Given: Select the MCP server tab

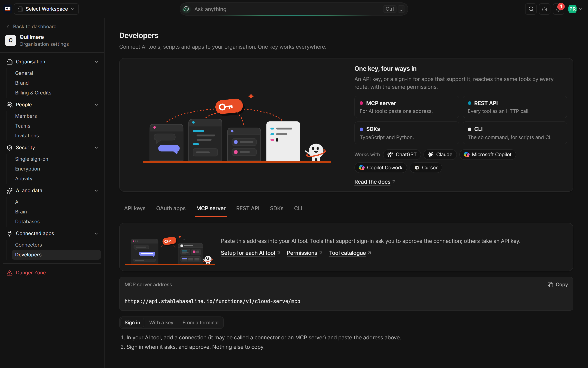Looking at the screenshot, I should (211, 208).
